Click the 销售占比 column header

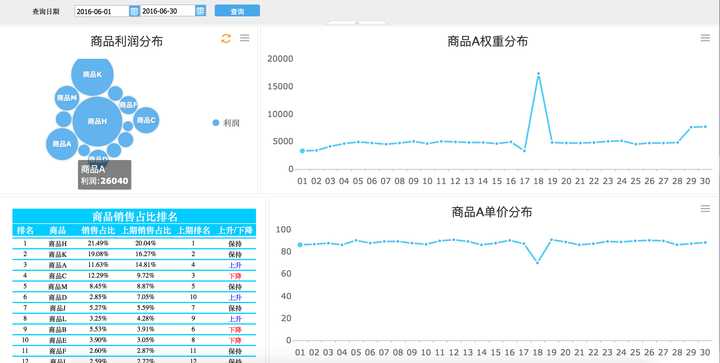click(x=98, y=230)
